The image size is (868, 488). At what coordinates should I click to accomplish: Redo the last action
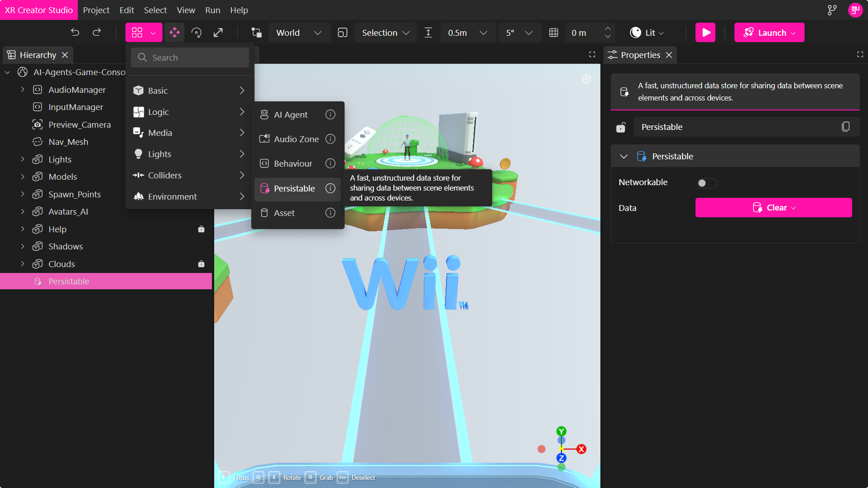(x=97, y=33)
